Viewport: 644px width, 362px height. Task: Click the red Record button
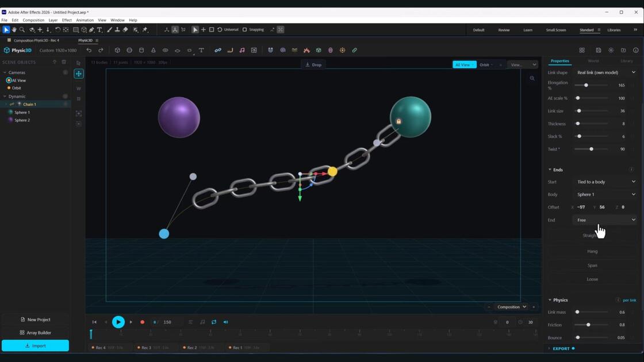[x=142, y=322]
